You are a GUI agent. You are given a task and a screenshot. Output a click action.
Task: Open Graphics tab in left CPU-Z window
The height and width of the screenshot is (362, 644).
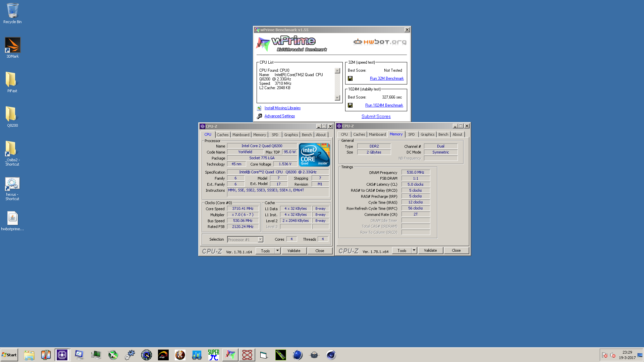pos(291,135)
